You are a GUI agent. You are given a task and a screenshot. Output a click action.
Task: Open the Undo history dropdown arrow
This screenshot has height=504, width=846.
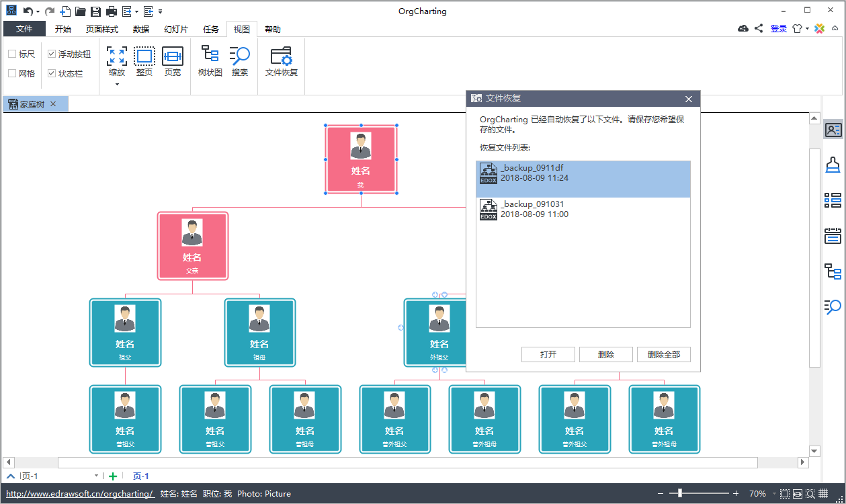tap(38, 11)
